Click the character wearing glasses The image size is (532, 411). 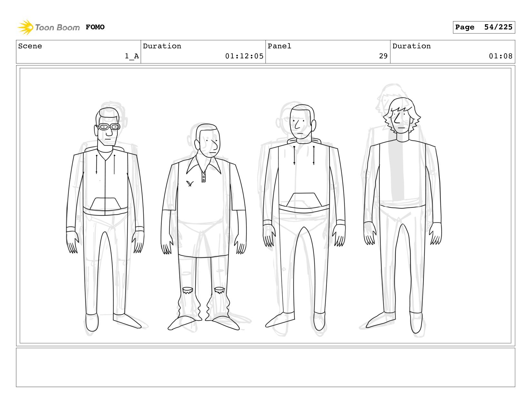pyautogui.click(x=105, y=219)
